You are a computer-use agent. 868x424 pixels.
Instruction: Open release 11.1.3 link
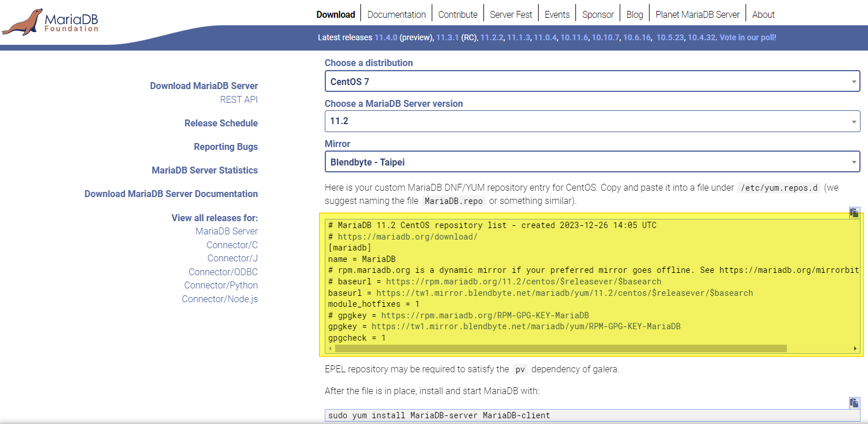[519, 37]
